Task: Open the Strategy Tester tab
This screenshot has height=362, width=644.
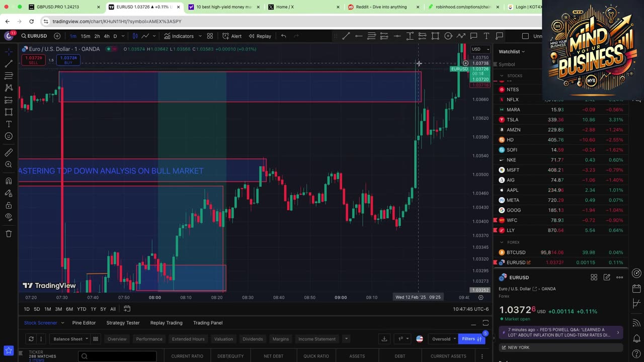Action: click(123, 323)
